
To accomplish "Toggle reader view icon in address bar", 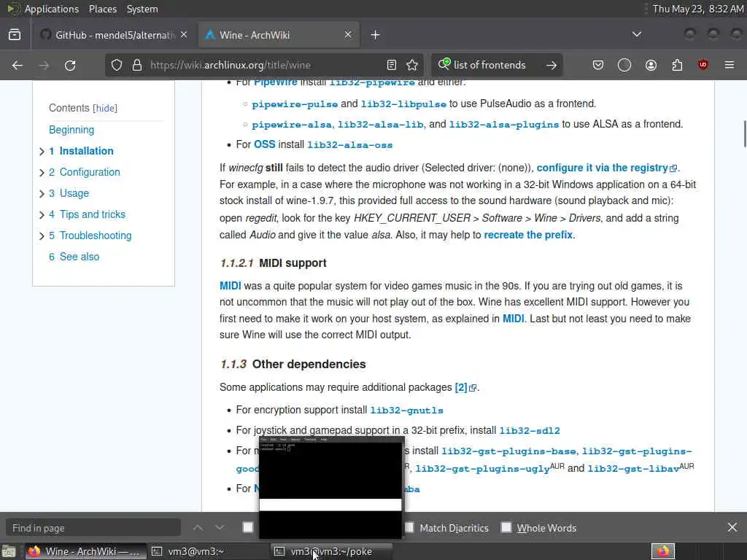I will point(392,65).
